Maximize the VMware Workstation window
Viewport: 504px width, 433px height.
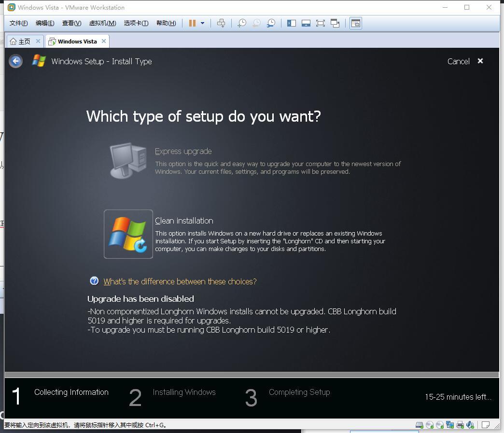coord(467,7)
